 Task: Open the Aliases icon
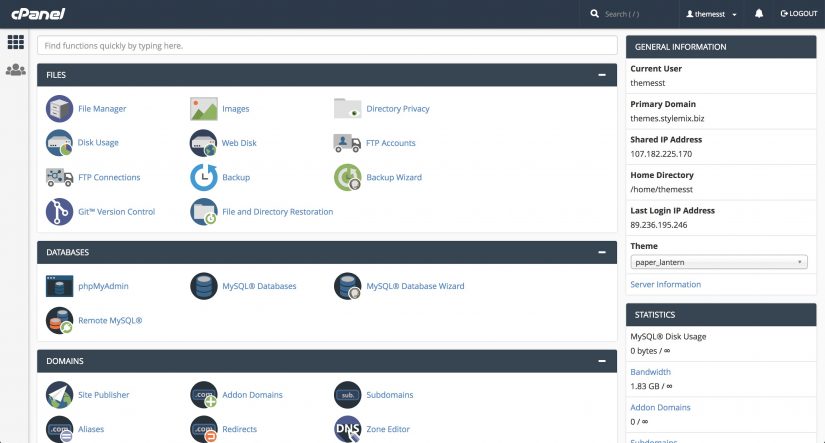click(59, 429)
